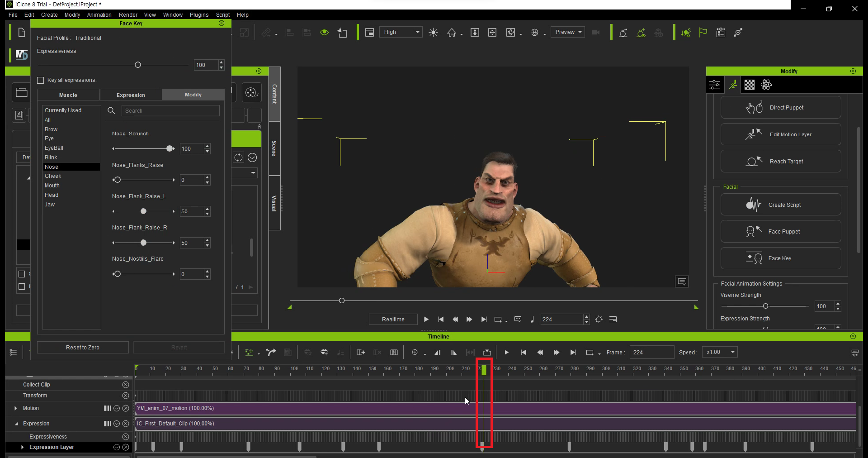
Task: Adjust the Expressiveness slider handle
Action: click(x=138, y=65)
